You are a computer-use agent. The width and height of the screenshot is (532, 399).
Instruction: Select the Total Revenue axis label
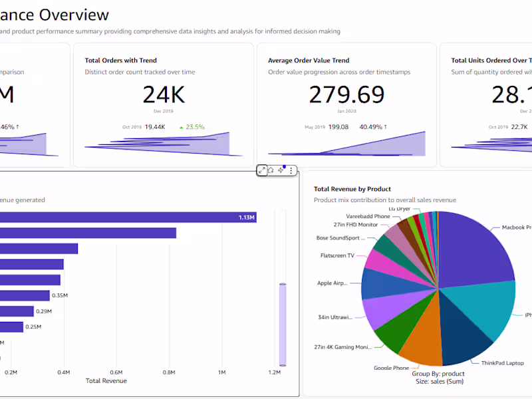point(106,381)
